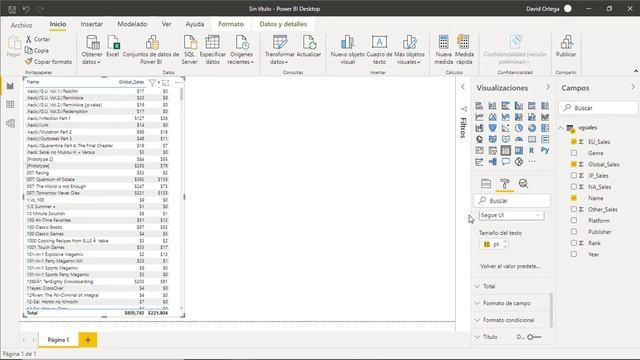Check the Publisher field
Viewport: 640px width, 360px height.
(x=574, y=231)
